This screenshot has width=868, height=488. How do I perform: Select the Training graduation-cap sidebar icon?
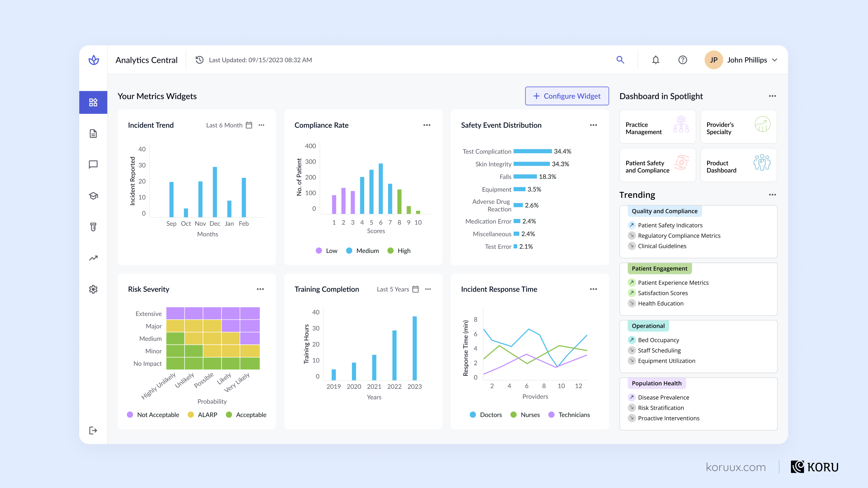pyautogui.click(x=93, y=196)
